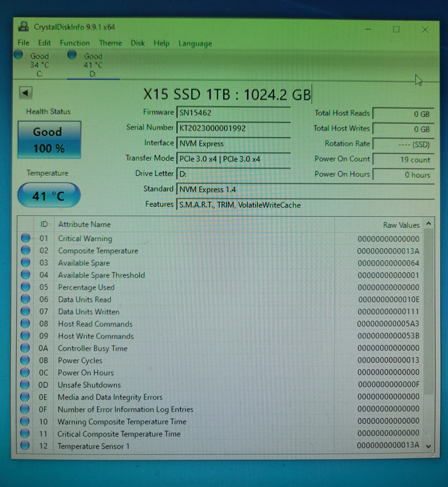Select the Unsafe Shutdowns attribute name
The height and width of the screenshot is (487, 448).
pos(89,385)
